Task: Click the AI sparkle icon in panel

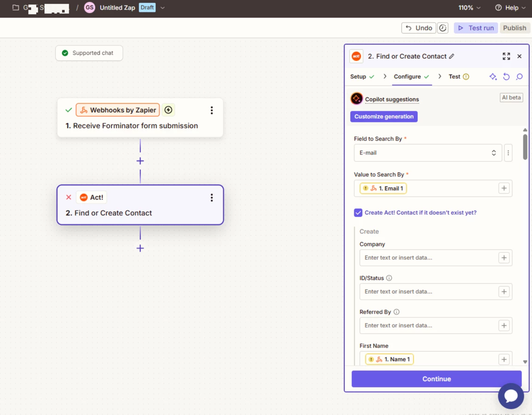Action: (x=493, y=76)
